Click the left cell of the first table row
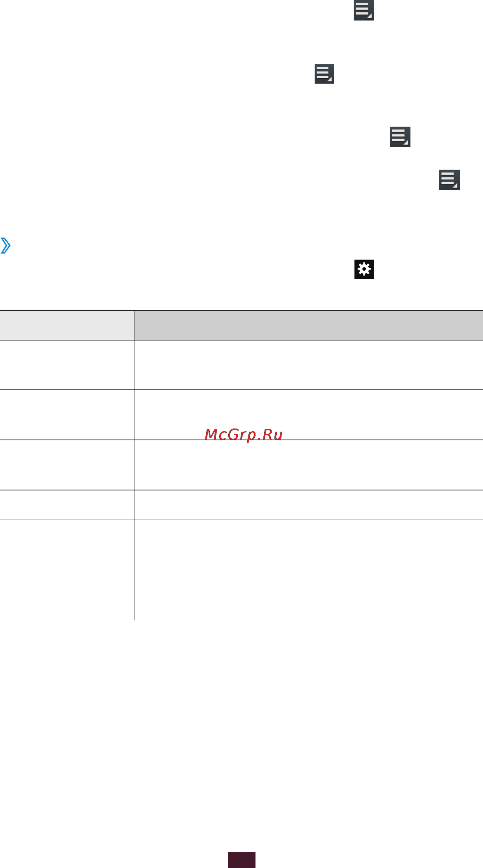Image resolution: width=483 pixels, height=868 pixels. [67, 365]
